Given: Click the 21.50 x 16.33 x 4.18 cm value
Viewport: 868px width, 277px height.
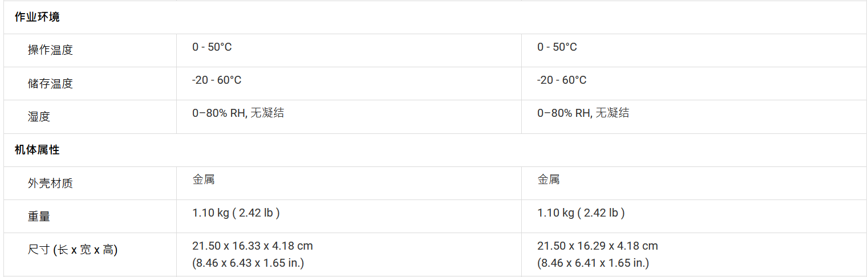Looking at the screenshot, I should tap(252, 246).
